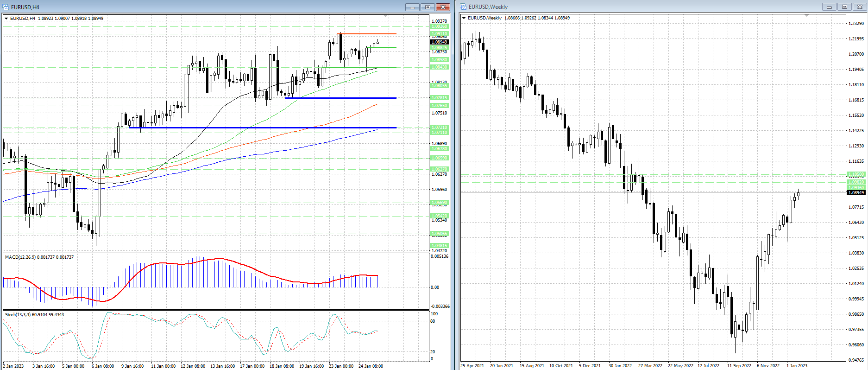Minimize the EURUSD,Weekly chart window
Image resolution: width=868 pixels, height=370 pixels.
829,7
